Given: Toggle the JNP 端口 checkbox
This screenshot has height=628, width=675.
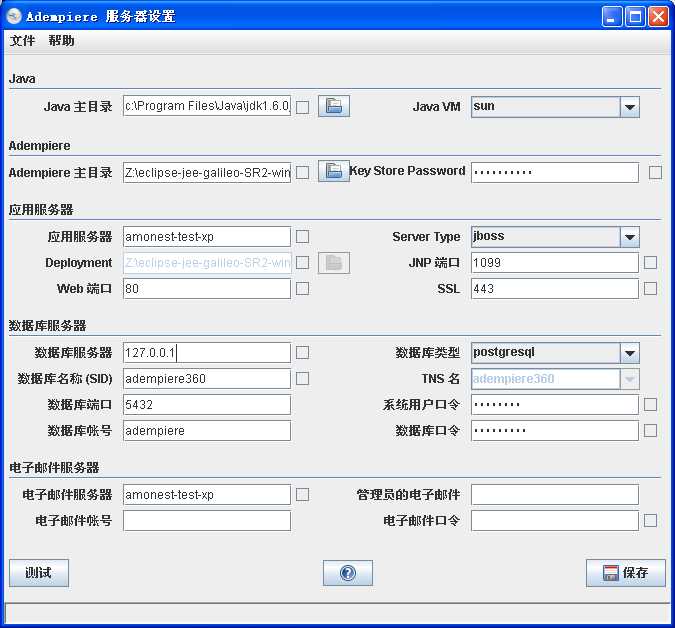Looking at the screenshot, I should tap(650, 263).
